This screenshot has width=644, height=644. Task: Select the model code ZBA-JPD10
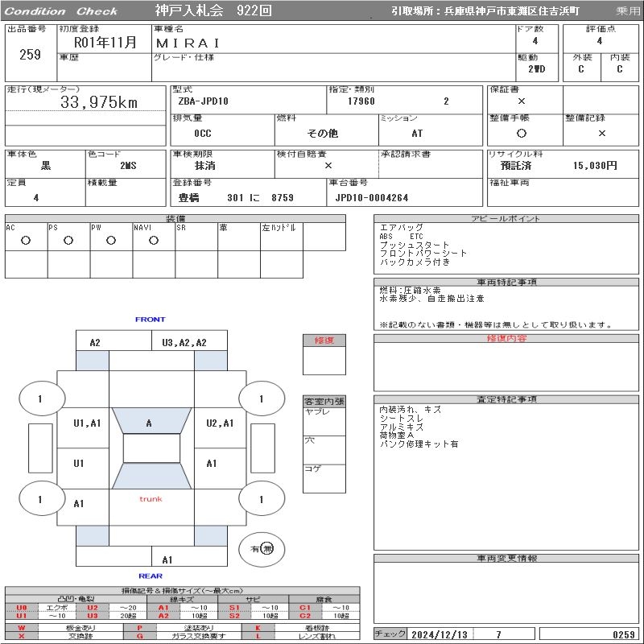[203, 101]
